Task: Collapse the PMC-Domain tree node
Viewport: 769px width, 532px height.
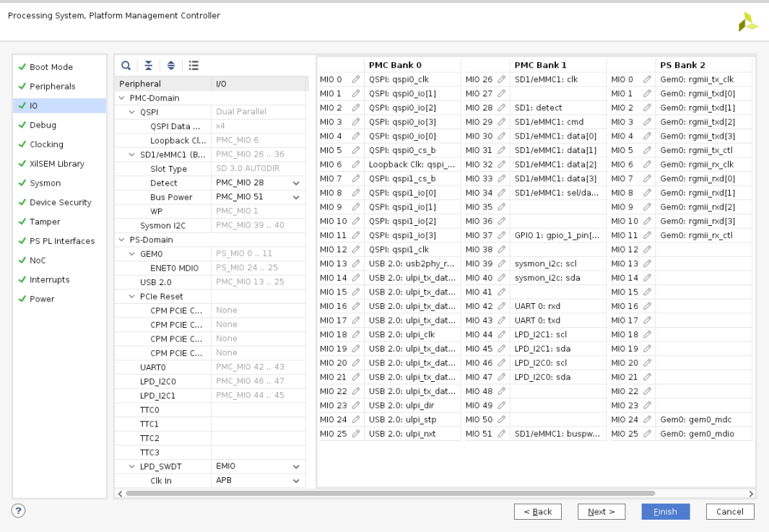Action: coord(122,98)
